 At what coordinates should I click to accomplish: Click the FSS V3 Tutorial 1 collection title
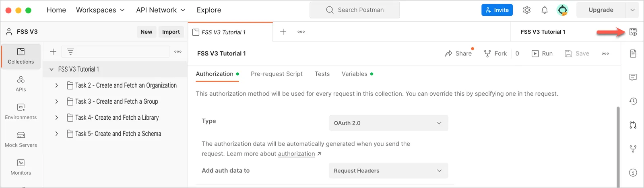tap(221, 53)
